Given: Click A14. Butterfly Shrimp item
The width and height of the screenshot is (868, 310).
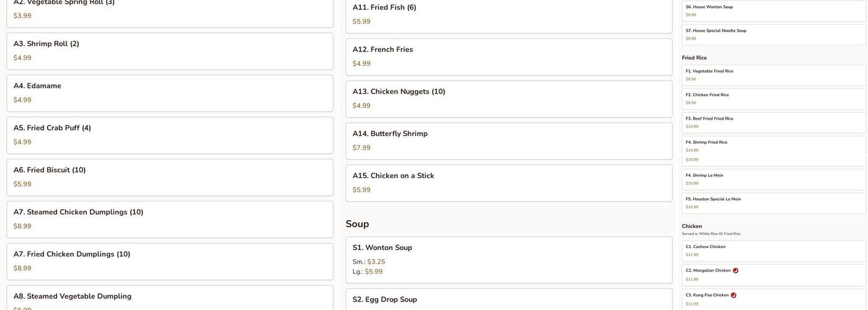Looking at the screenshot, I should pos(508,141).
